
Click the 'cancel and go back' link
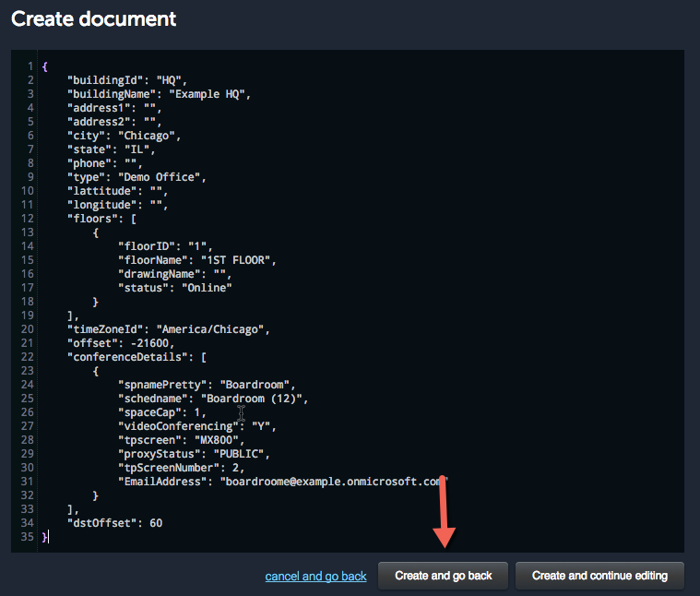315,576
